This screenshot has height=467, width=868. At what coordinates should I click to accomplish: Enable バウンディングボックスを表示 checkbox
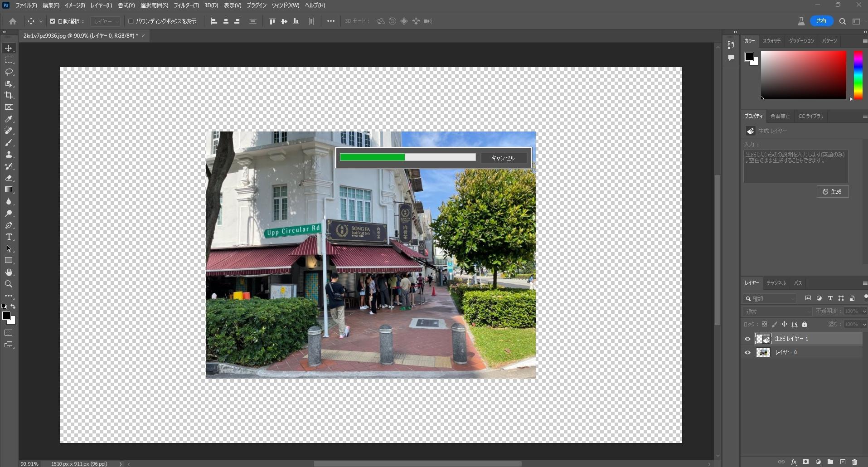[131, 21]
